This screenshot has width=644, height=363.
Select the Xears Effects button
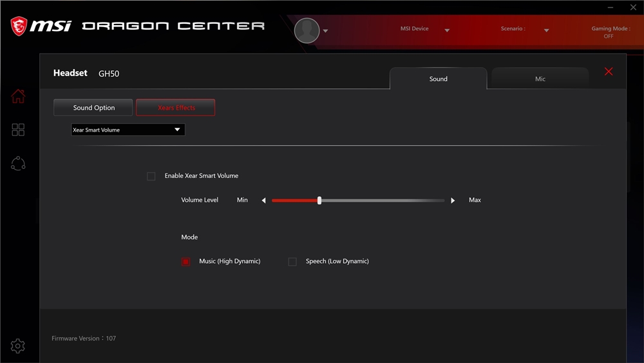pos(176,107)
